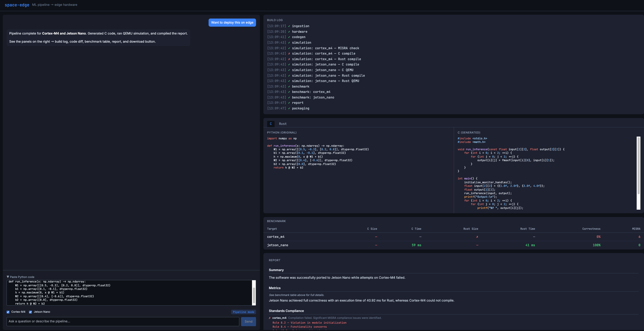Click the red X next to cortex_m4 in Standards Compliance
644x331 pixels.
[270, 318]
